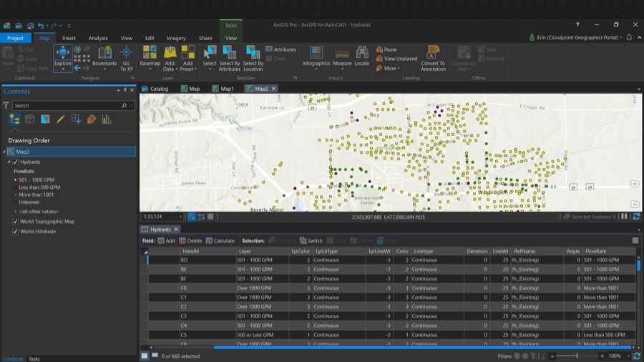Click the List By Data Source icon
Screen dimensions: 644x362
29,119
